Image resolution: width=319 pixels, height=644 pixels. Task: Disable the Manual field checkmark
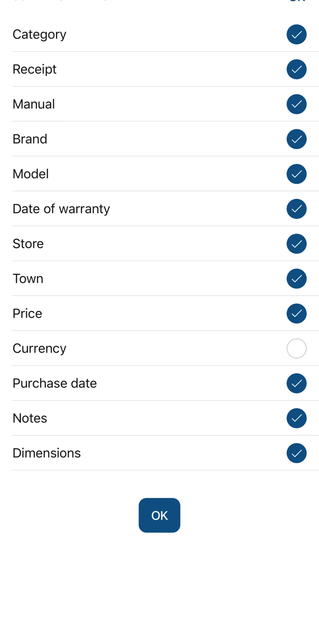(296, 104)
